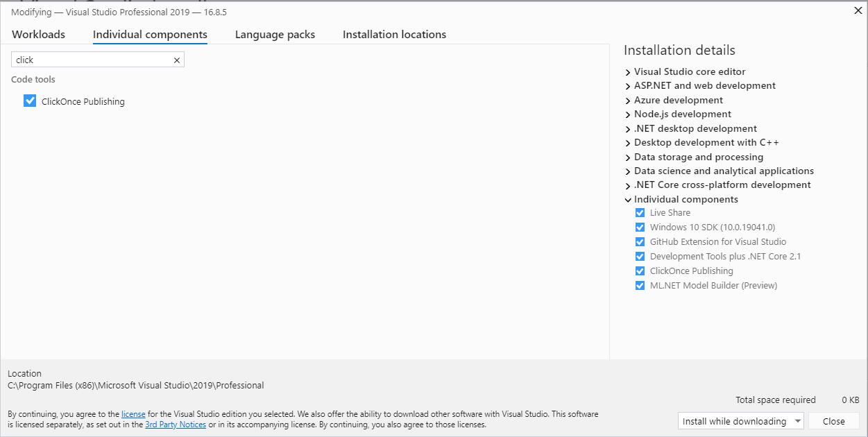Image resolution: width=868 pixels, height=437 pixels.
Task: Toggle Live Share checkbox in Installation details
Action: click(640, 213)
